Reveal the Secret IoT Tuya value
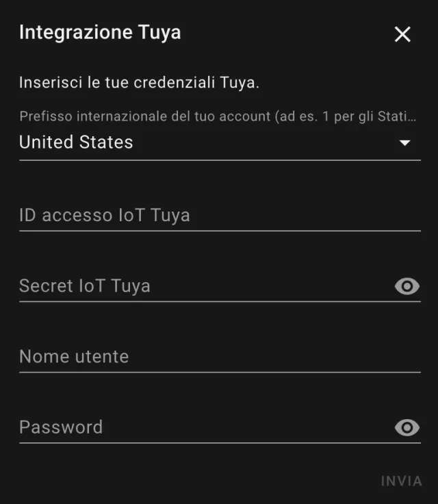 (x=407, y=286)
